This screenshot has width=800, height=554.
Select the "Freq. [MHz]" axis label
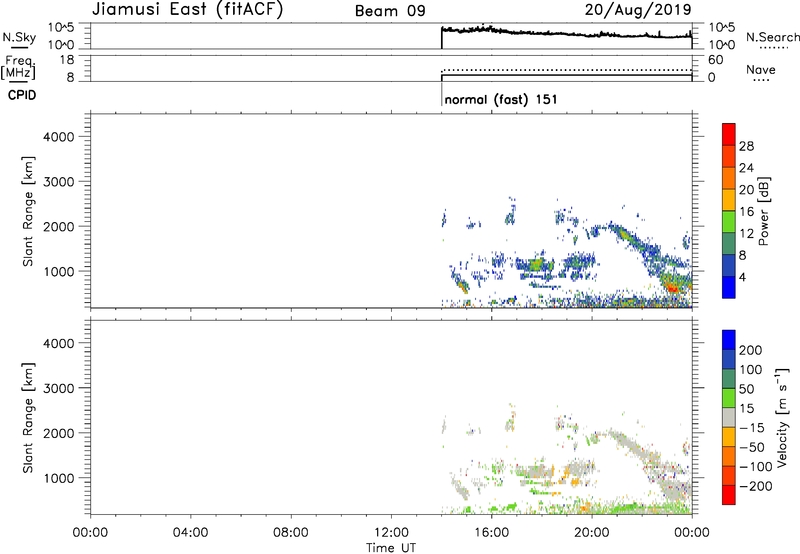(19, 67)
